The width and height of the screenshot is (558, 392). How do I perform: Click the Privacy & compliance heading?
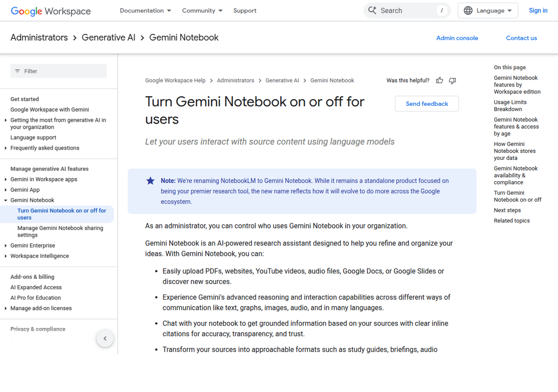point(38,329)
